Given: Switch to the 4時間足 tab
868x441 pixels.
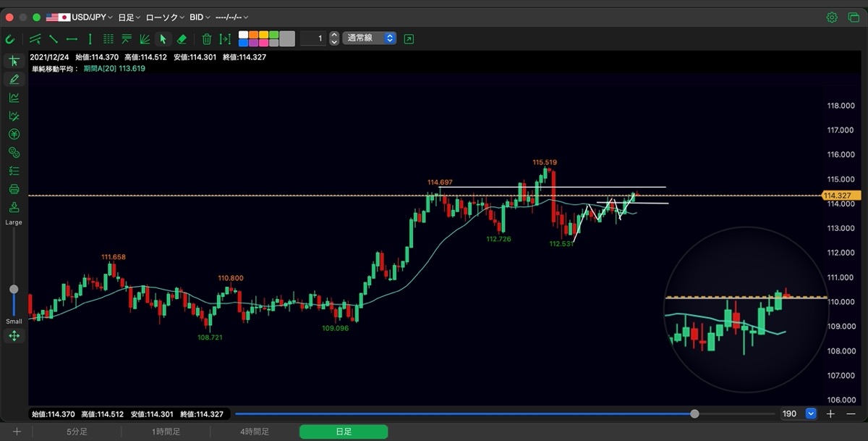Looking at the screenshot, I should [255, 432].
